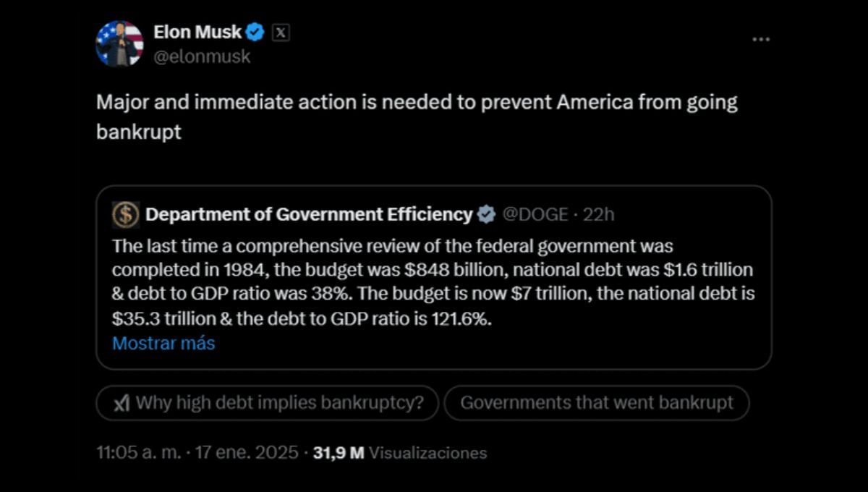This screenshot has height=492, width=868.
Task: Click the DOGE dollar-coin avatar icon
Action: pyautogui.click(x=125, y=214)
